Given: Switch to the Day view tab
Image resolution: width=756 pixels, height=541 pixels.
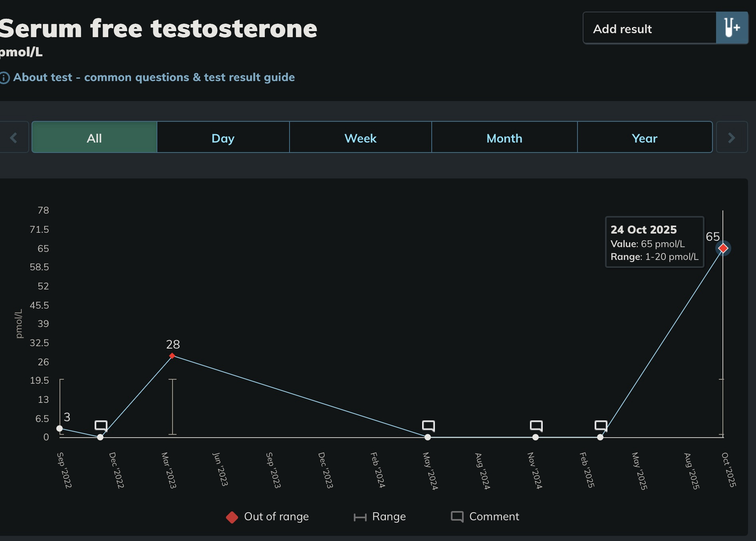Looking at the screenshot, I should [x=223, y=138].
